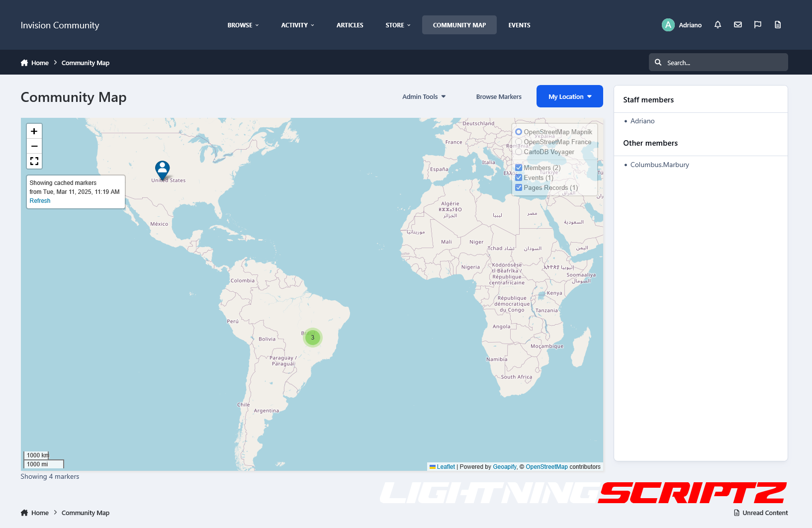Open the reports flag icon
Viewport: 812px width, 528px height.
[758, 25]
